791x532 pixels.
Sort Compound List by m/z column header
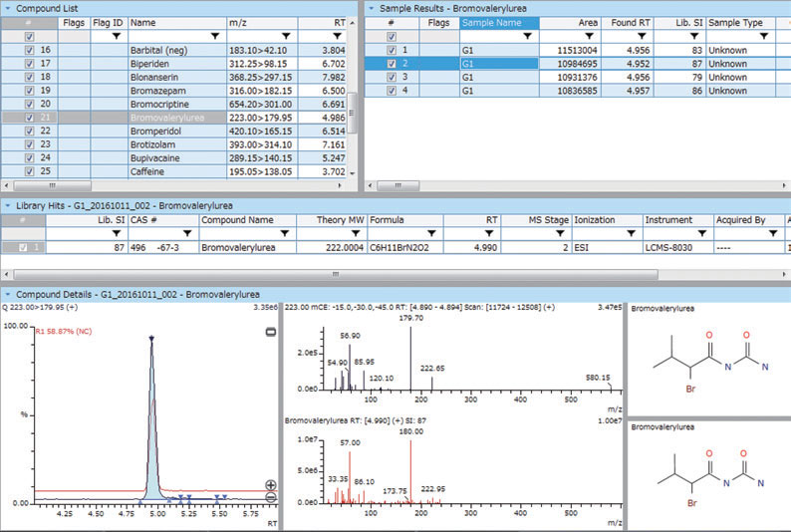click(x=262, y=23)
